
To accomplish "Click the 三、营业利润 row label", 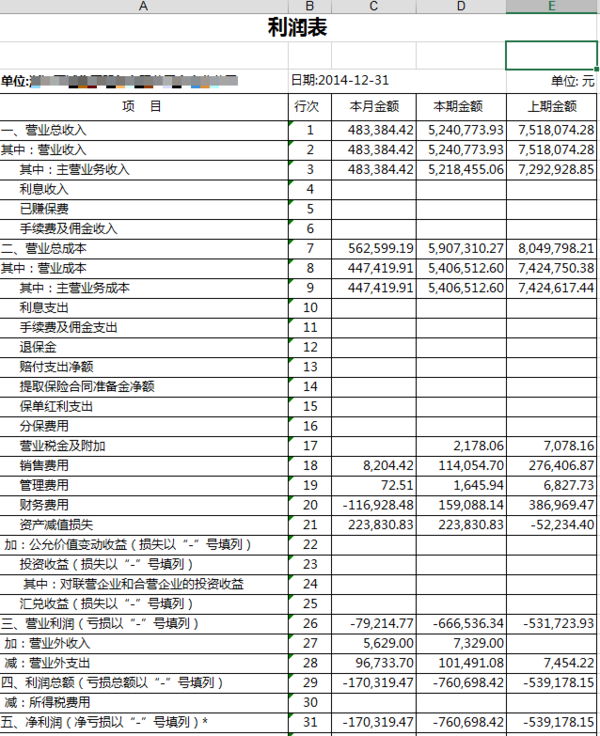I will (x=100, y=623).
